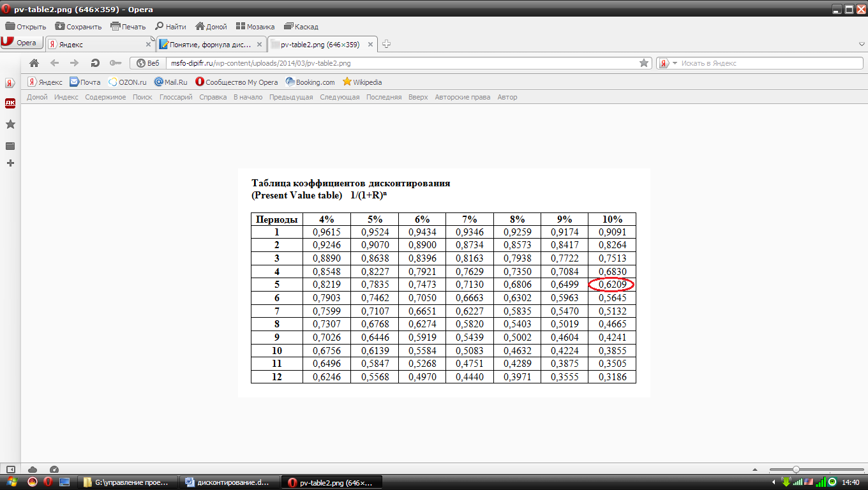
Task: Click the 10% column header in table
Action: [612, 219]
